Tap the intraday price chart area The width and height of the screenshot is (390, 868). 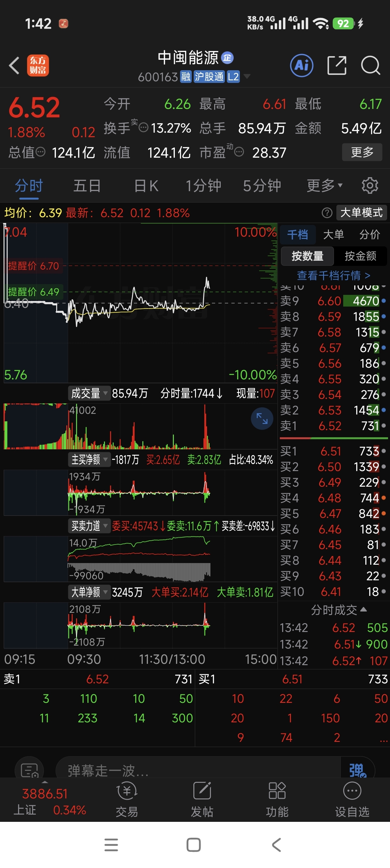coord(140,302)
